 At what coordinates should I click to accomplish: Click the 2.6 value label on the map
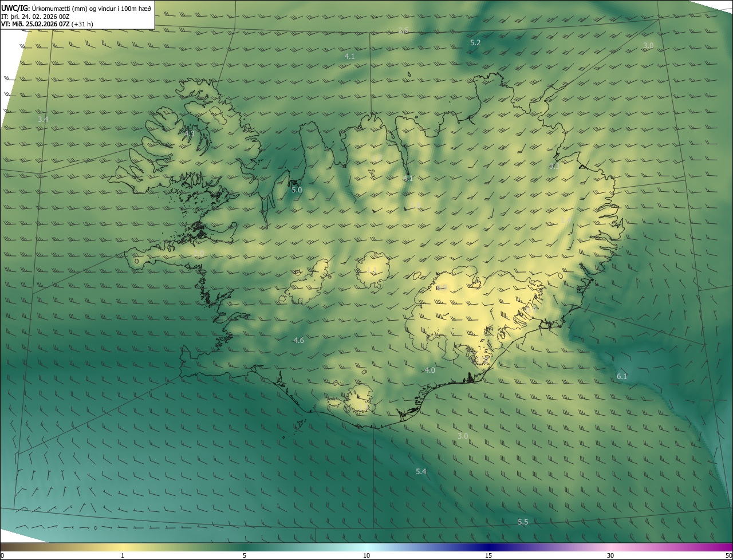point(403,30)
